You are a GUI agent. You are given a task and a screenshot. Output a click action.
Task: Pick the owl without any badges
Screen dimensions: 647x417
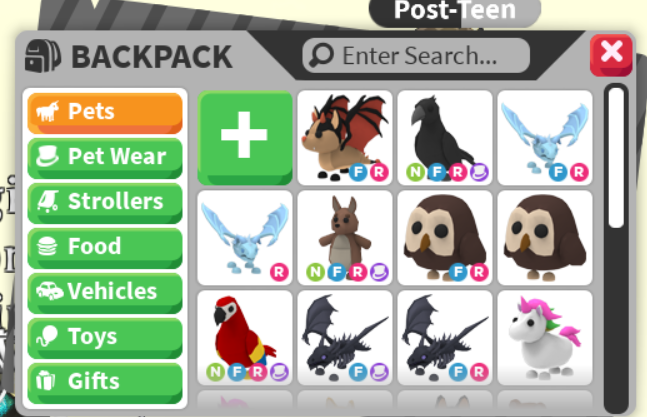(x=545, y=238)
